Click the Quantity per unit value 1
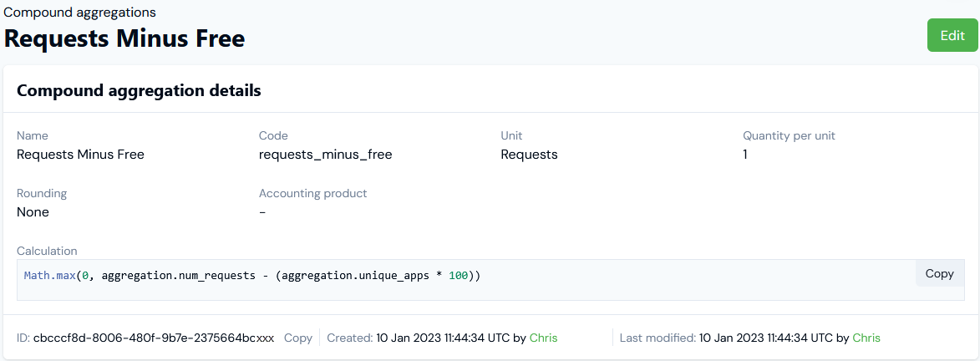Screen dimensions: 980x361 point(745,155)
